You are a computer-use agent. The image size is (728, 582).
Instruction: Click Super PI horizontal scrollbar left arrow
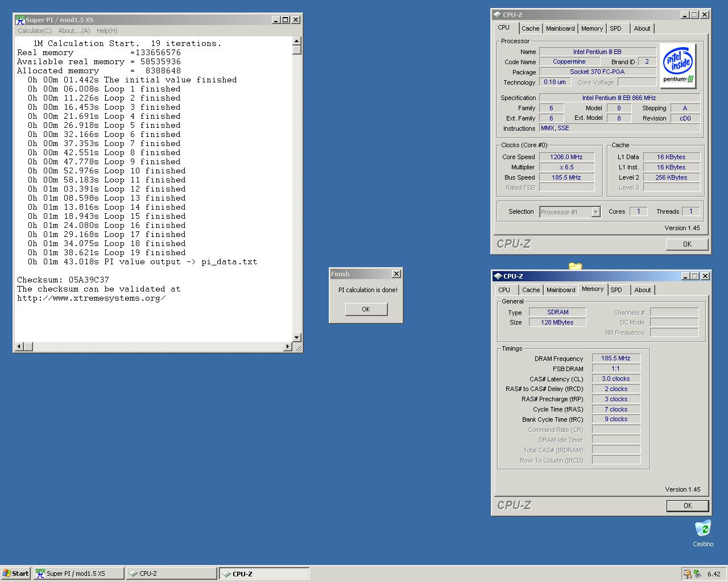tap(19, 346)
